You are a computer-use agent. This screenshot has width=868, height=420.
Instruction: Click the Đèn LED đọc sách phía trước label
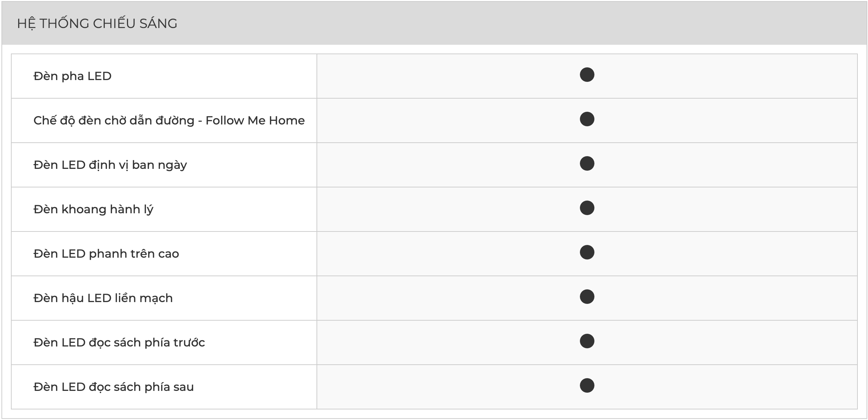119,342
